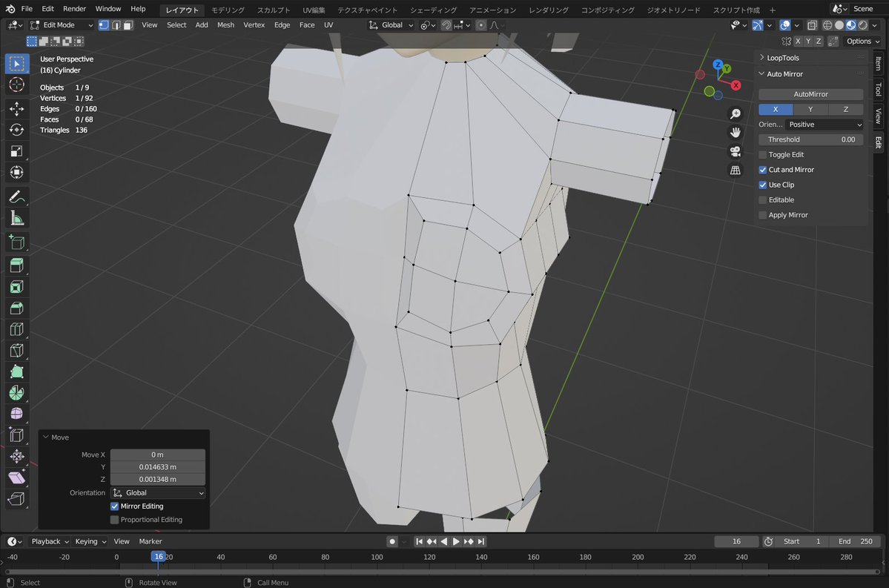The image size is (889, 588).
Task: Open the Render menu
Action: tap(74, 8)
